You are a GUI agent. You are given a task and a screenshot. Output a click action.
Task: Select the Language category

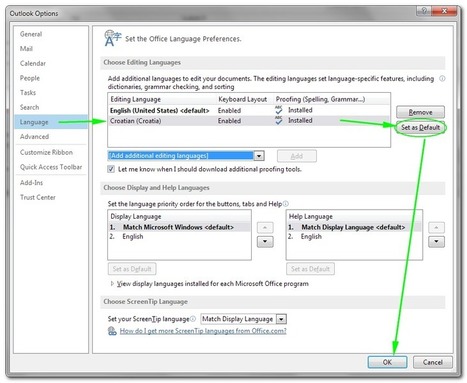click(x=51, y=122)
